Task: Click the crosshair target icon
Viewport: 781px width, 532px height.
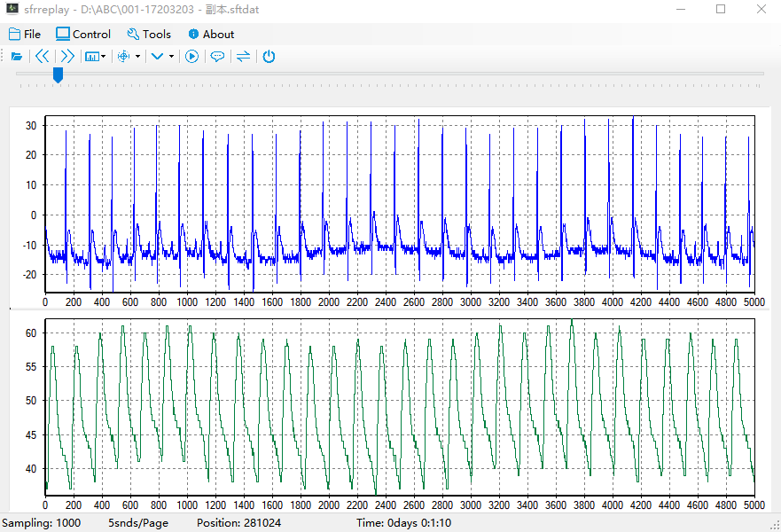Action: pyautogui.click(x=124, y=57)
